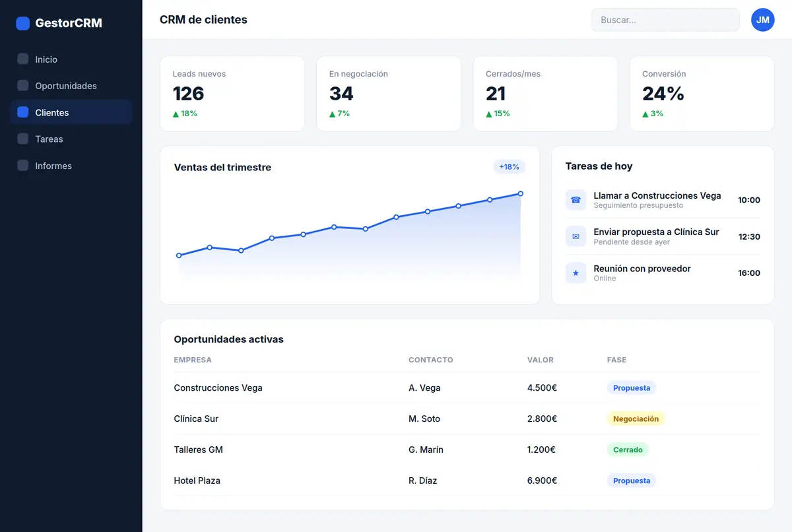Click the 2.800€ value
This screenshot has width=792, height=532.
(542, 418)
